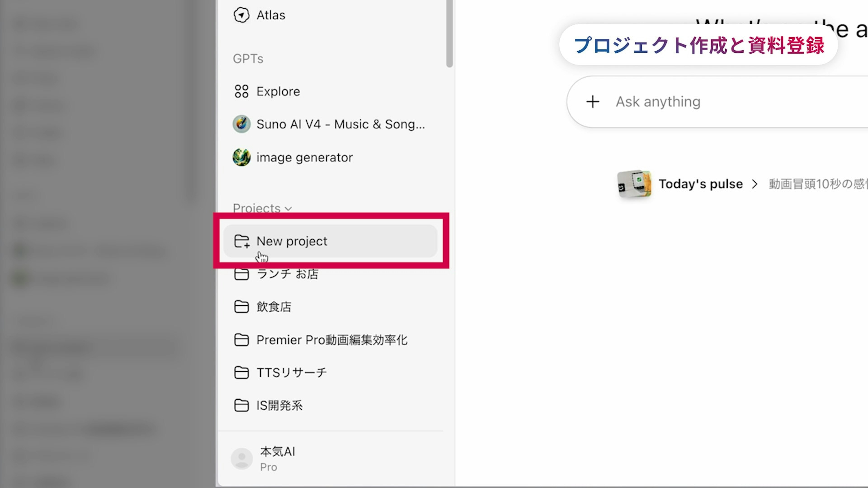Click the Explore GPTs grid icon
Screen dimensions: 868x488
pyautogui.click(x=241, y=91)
